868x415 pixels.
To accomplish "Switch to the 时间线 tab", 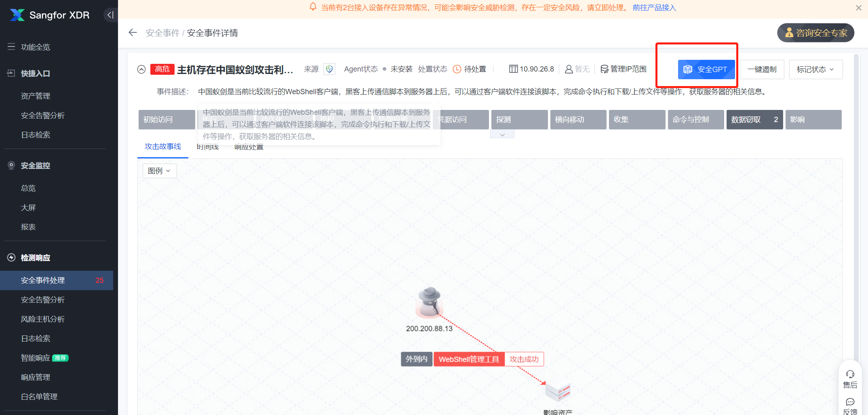I will [x=207, y=146].
